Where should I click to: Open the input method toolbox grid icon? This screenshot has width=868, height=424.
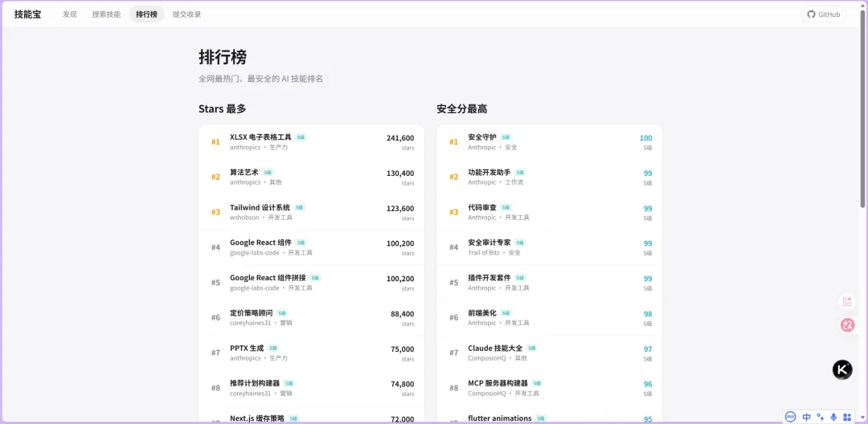[847, 417]
